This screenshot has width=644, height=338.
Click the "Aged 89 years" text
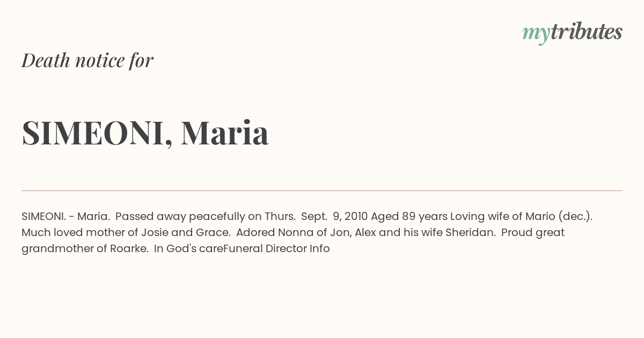click(x=408, y=216)
